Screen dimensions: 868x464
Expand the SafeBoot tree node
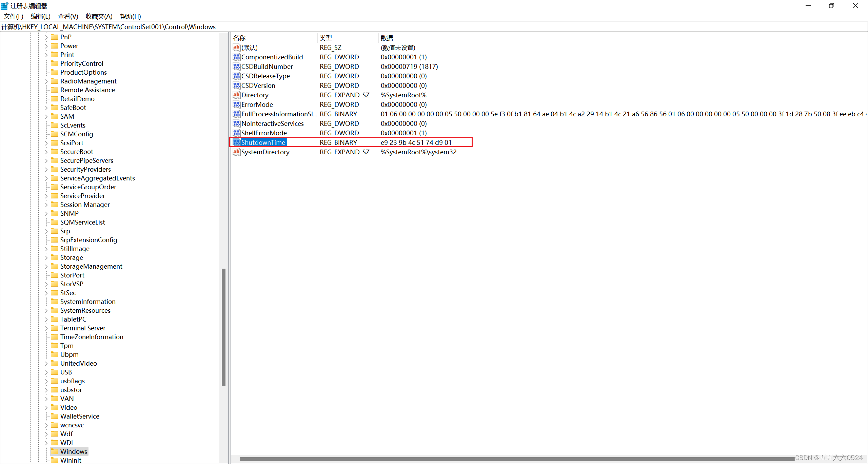pos(46,108)
